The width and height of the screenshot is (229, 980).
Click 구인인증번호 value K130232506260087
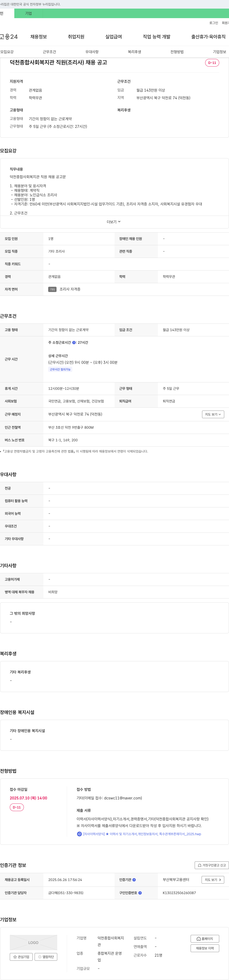click(179, 892)
